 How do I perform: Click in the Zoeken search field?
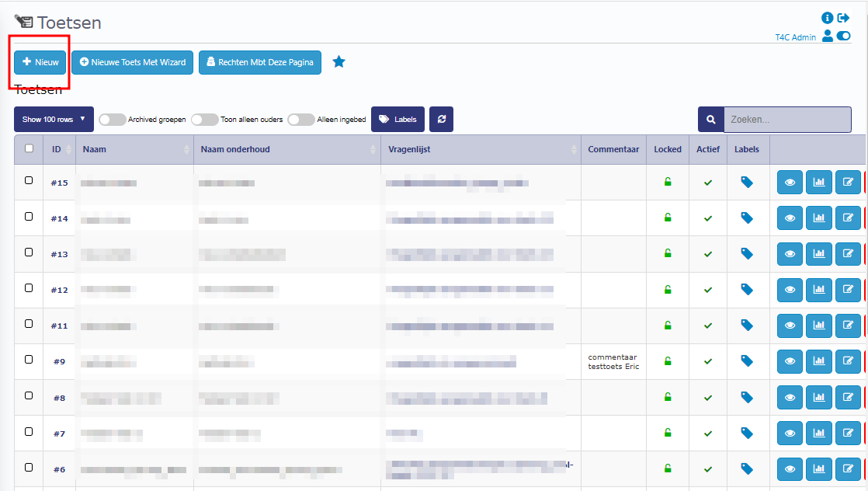click(786, 120)
